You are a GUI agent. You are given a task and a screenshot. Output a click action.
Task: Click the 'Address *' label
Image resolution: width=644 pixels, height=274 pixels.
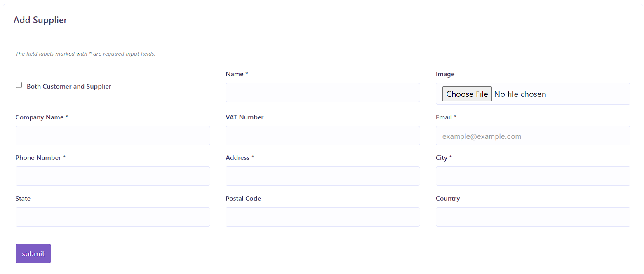click(x=240, y=158)
